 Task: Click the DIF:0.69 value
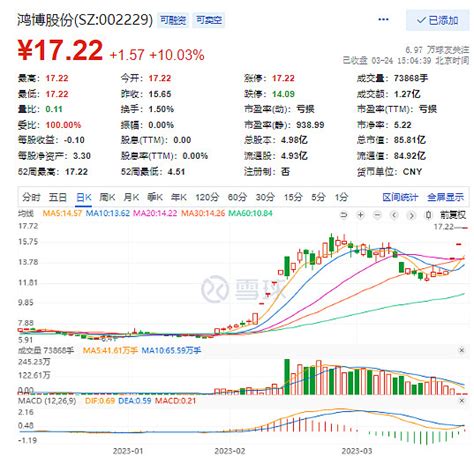click(100, 401)
